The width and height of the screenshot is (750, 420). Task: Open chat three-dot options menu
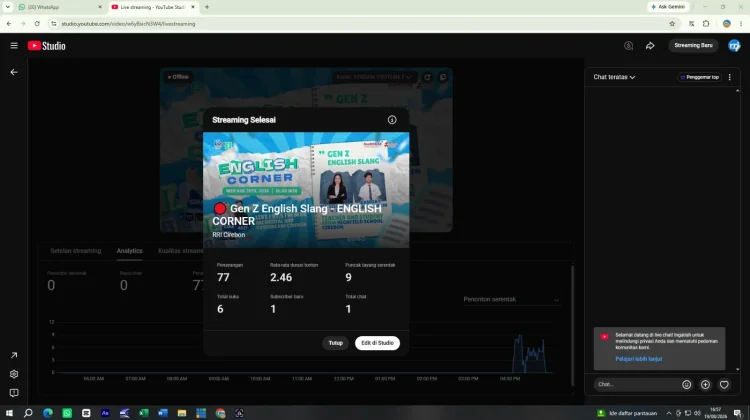729,77
